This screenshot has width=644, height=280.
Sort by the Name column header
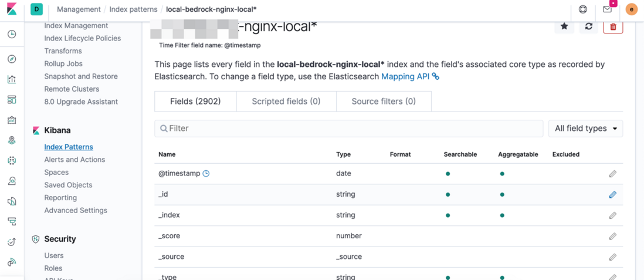[167, 154]
